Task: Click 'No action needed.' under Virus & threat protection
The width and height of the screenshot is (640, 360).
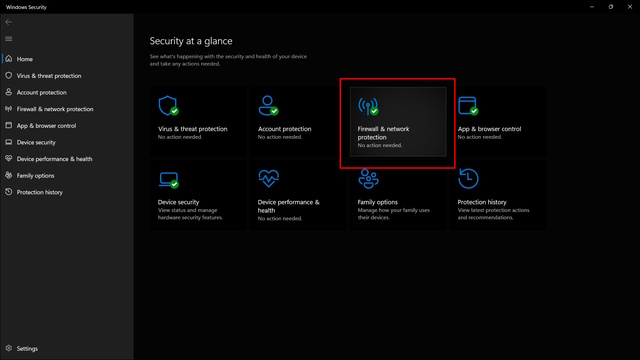Action: coord(180,137)
